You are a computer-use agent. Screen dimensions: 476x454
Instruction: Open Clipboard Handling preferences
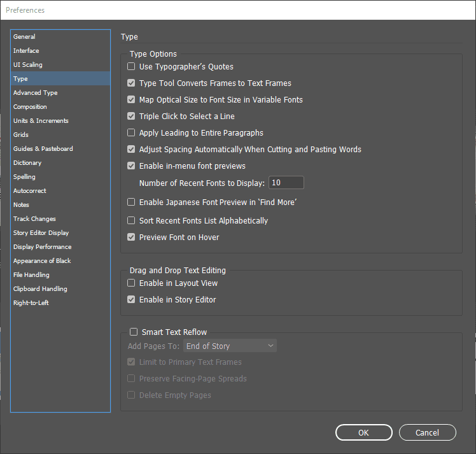[60, 289]
